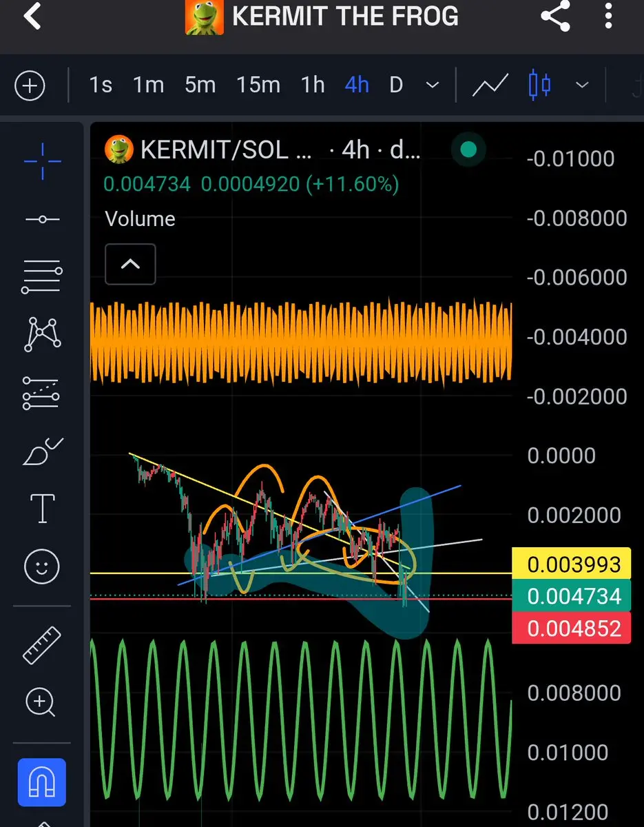Screen dimensions: 644x827
Task: Go back using the top-left arrow
Action: pyautogui.click(x=32, y=16)
